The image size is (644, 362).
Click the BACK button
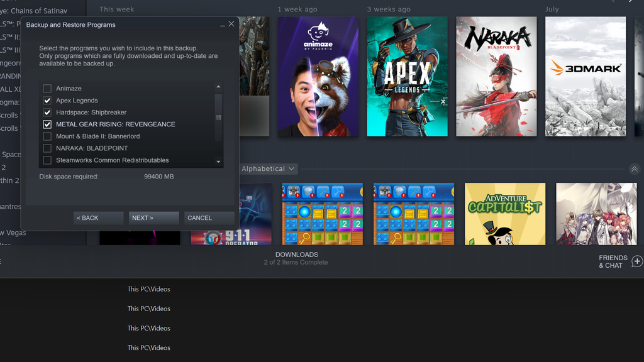click(98, 217)
